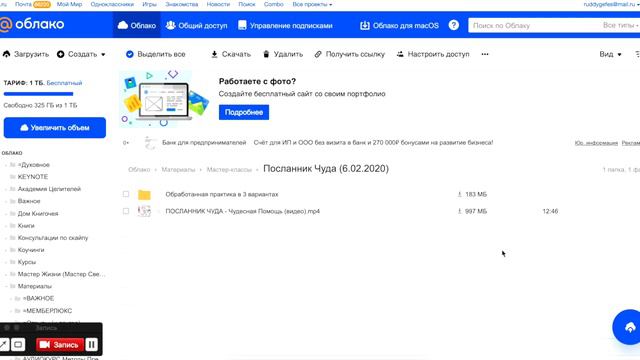Select Курсы folder in tree

pyautogui.click(x=27, y=262)
